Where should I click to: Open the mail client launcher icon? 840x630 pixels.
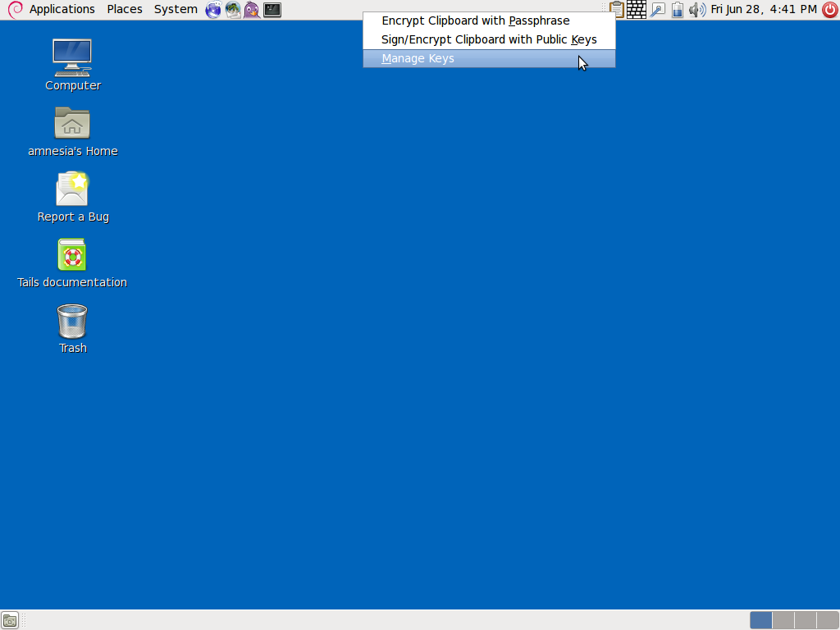[x=232, y=10]
